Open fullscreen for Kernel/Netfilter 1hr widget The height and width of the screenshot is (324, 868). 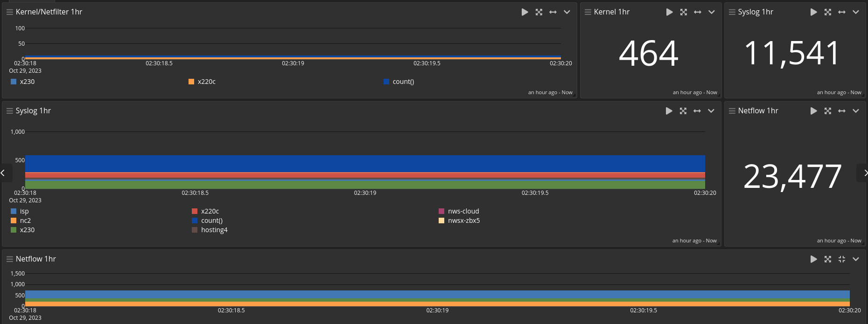[x=539, y=12]
